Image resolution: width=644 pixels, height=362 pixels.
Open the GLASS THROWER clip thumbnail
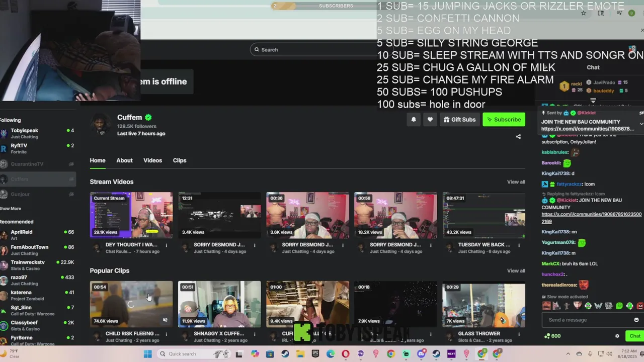[x=484, y=304]
